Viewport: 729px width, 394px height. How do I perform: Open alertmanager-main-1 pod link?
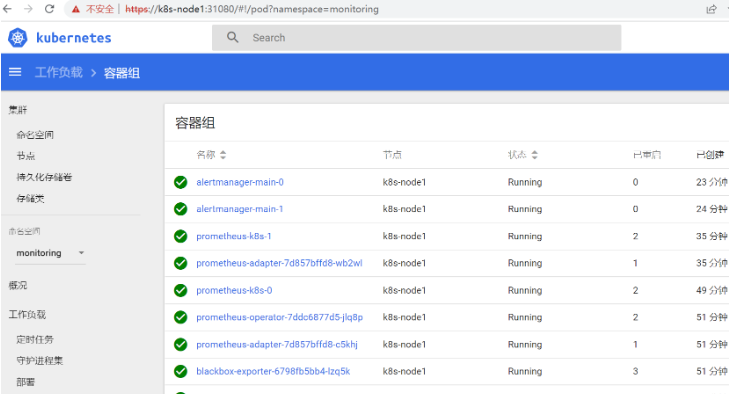(x=239, y=209)
